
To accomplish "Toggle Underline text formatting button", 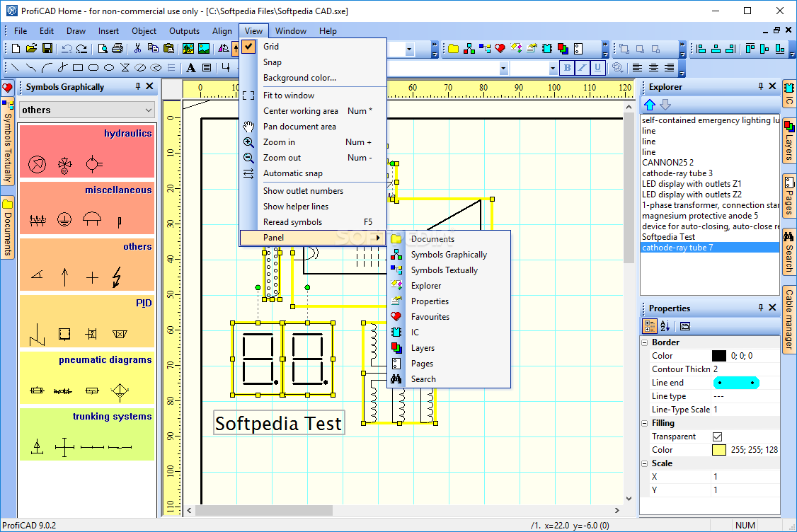I will point(597,68).
